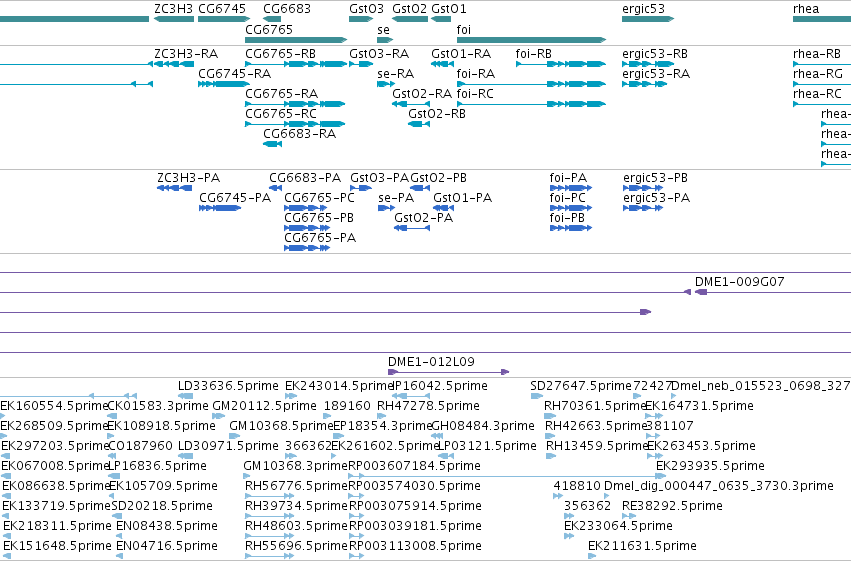Viewport: 851px width, 561px height.
Task: Select the rhea-RC transcript label
Action: coord(817,94)
